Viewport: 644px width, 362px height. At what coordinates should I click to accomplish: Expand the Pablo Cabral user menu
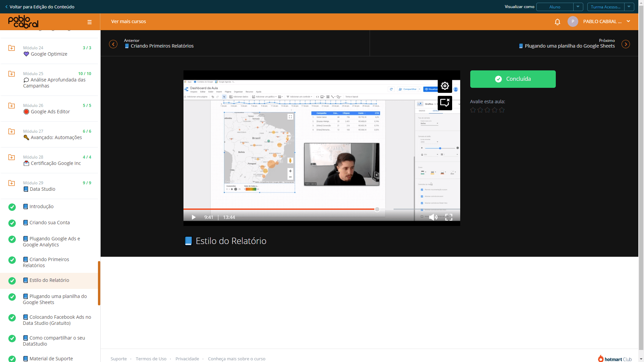tap(628, 21)
